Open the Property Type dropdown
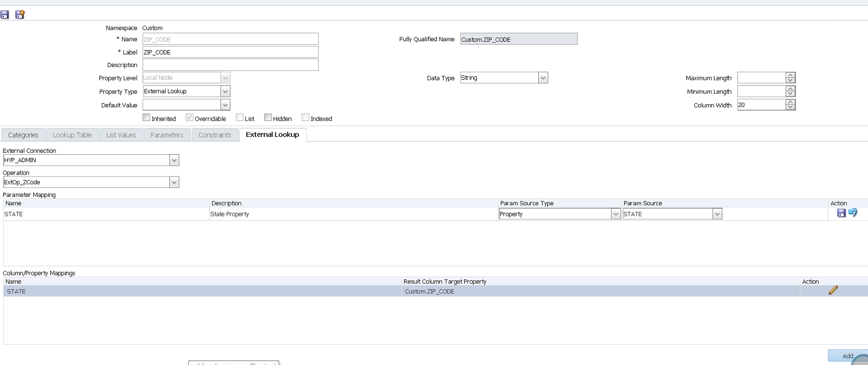The image size is (868, 365). [225, 91]
